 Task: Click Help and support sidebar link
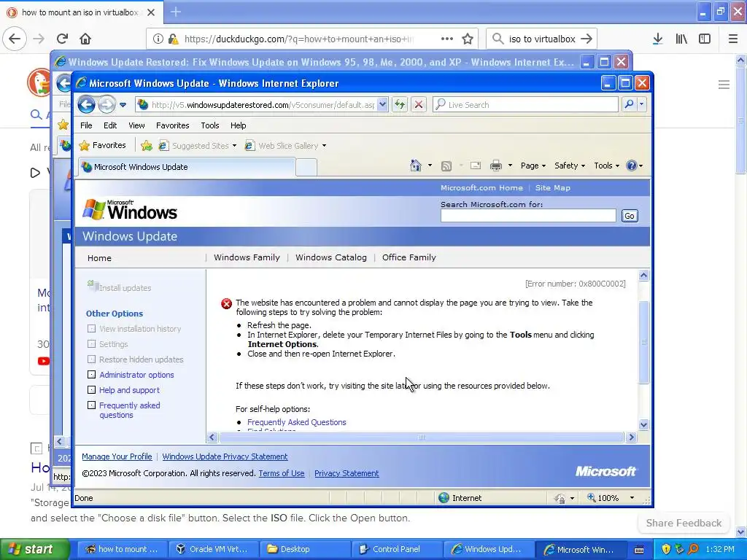click(x=129, y=390)
